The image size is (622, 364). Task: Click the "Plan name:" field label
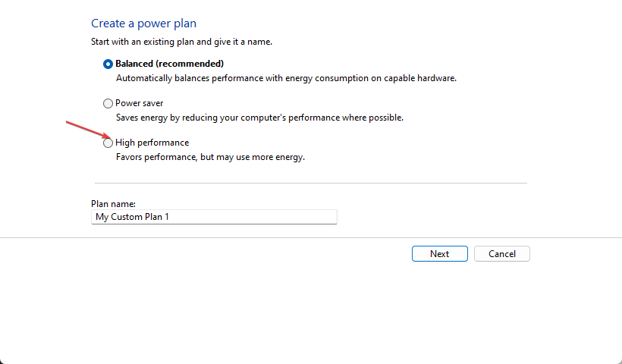coord(112,203)
